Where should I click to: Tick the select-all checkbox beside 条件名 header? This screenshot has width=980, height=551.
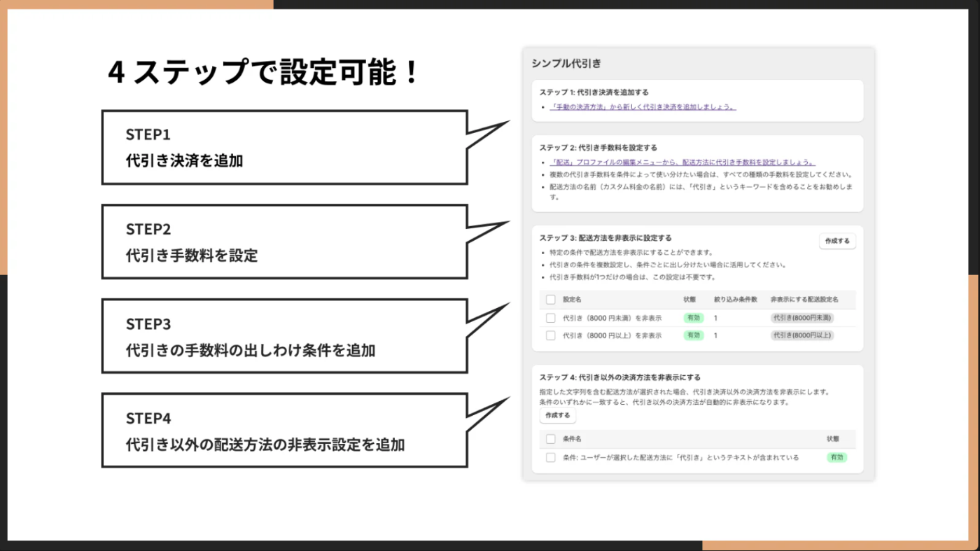[551, 438]
